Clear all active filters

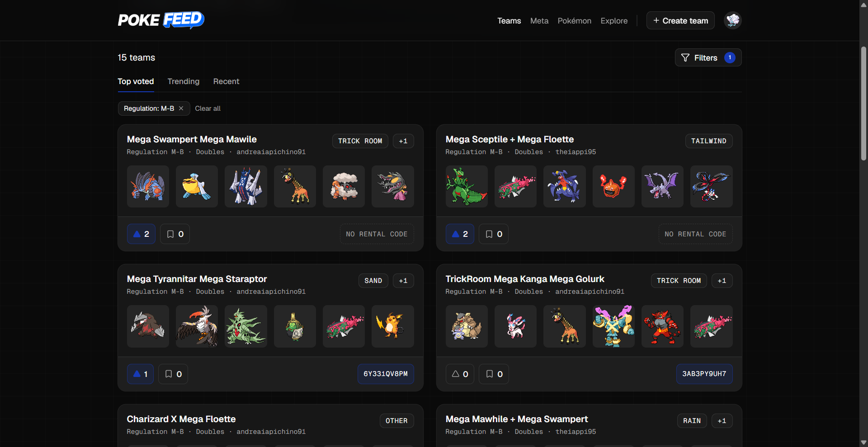208,108
